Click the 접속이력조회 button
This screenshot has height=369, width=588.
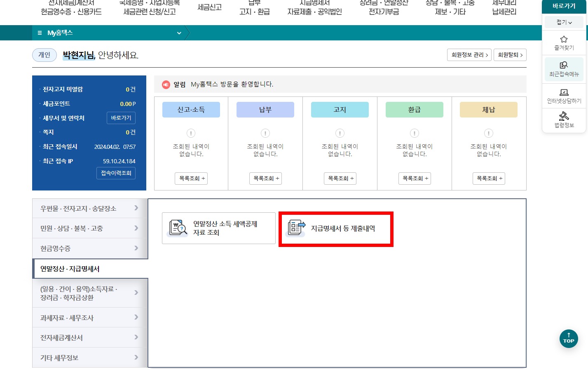pos(116,173)
